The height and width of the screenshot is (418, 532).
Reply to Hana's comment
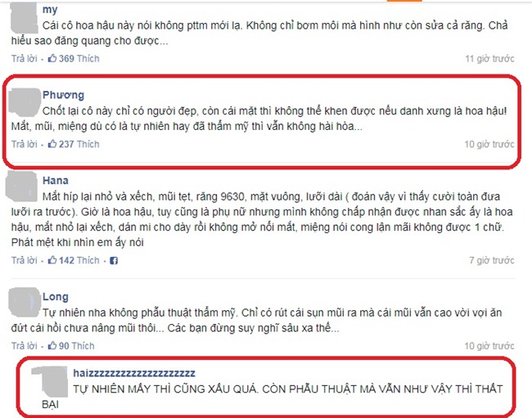[x=24, y=260]
